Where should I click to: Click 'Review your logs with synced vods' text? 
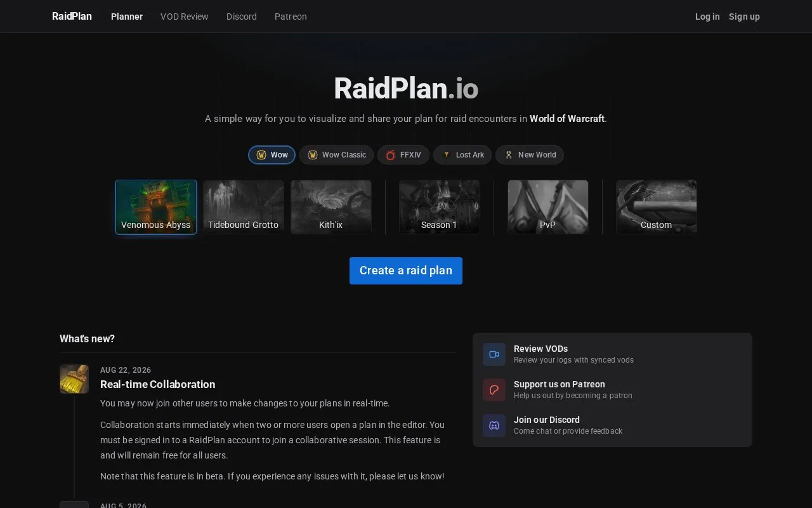click(x=573, y=360)
